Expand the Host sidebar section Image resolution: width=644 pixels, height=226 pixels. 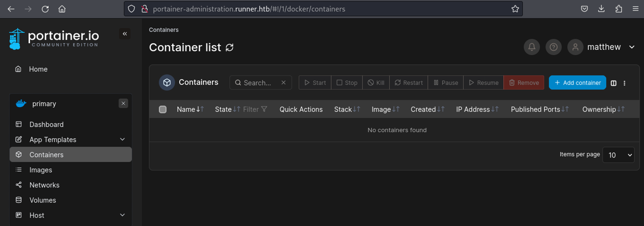(x=122, y=215)
